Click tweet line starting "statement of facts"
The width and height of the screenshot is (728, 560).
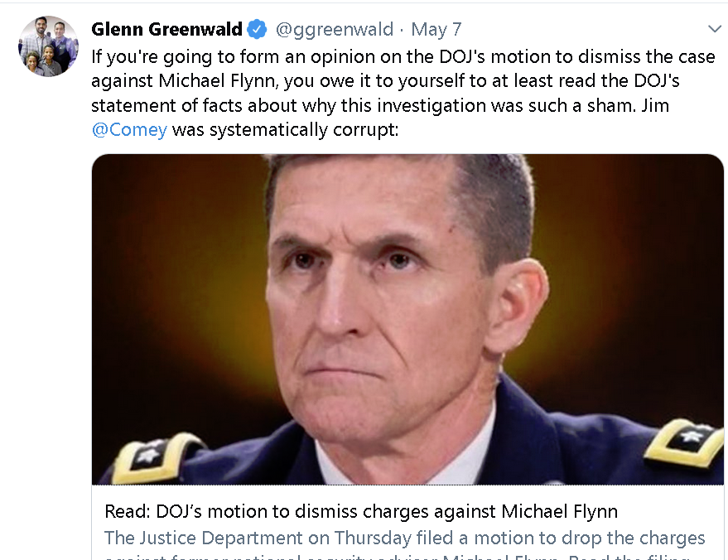click(x=380, y=105)
